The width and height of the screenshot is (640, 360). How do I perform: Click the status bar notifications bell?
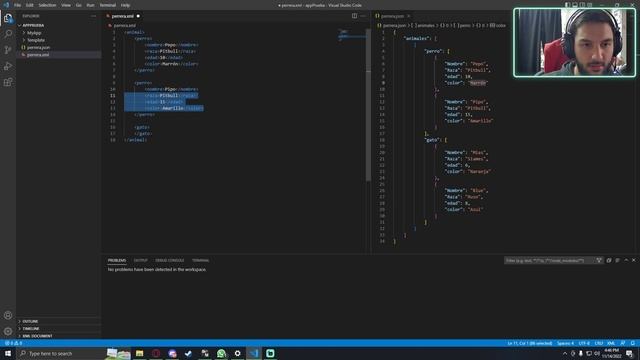632,343
